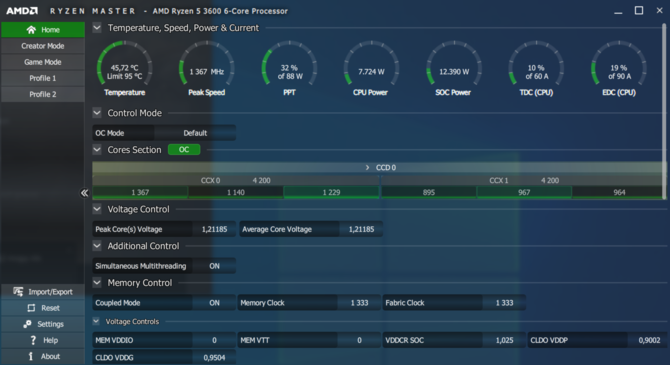The width and height of the screenshot is (670, 365).
Task: Click Fabric Clock value 1 333
Action: click(x=504, y=303)
